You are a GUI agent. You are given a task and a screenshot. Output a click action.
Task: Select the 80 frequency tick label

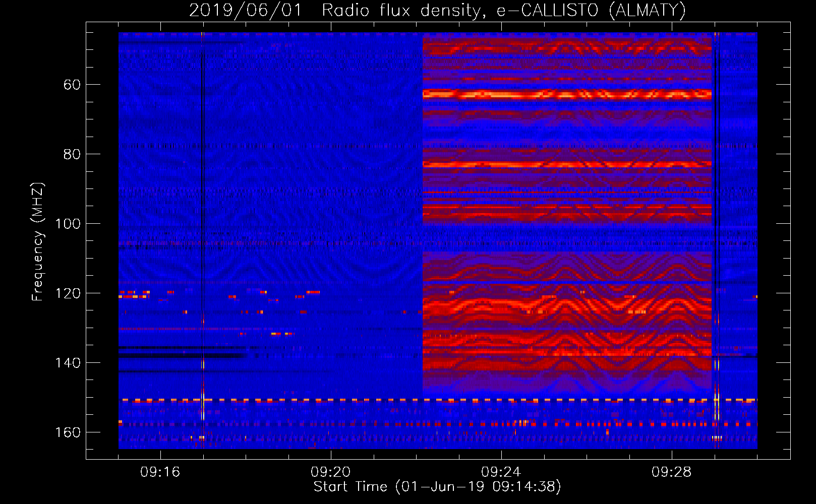point(72,154)
